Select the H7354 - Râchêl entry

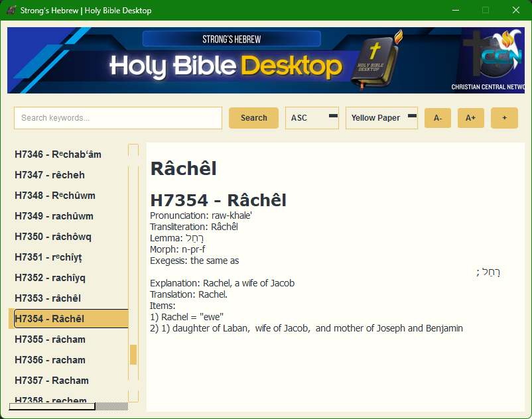pyautogui.click(x=68, y=319)
